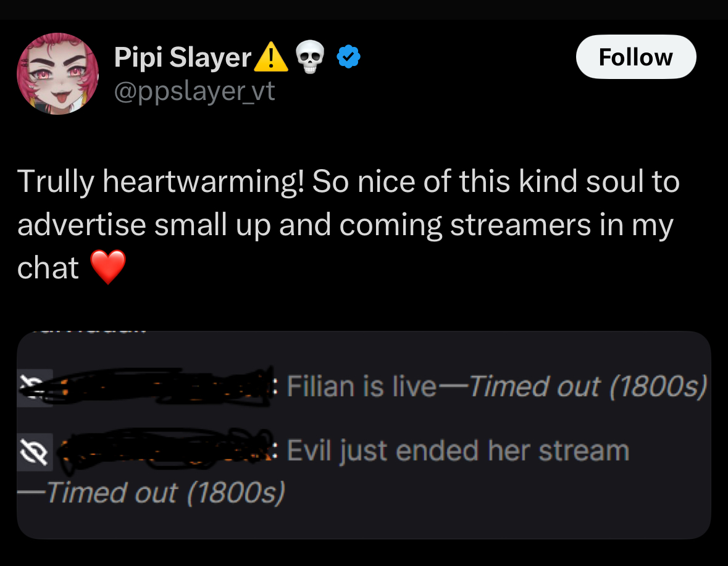This screenshot has height=566, width=728.
Task: Click the skull emoji beside the name
Action: pyautogui.click(x=310, y=58)
